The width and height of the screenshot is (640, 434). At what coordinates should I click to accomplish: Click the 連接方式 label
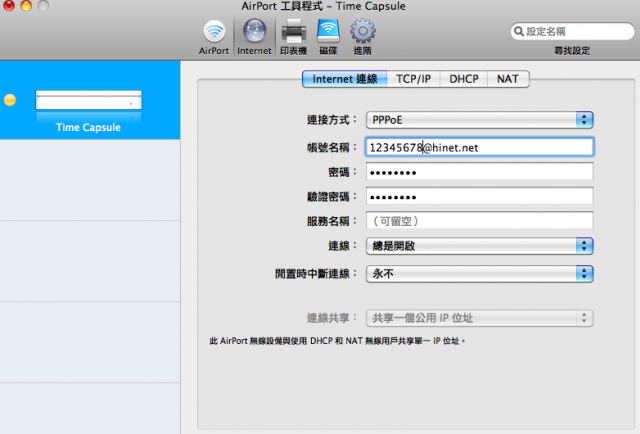[x=332, y=120]
